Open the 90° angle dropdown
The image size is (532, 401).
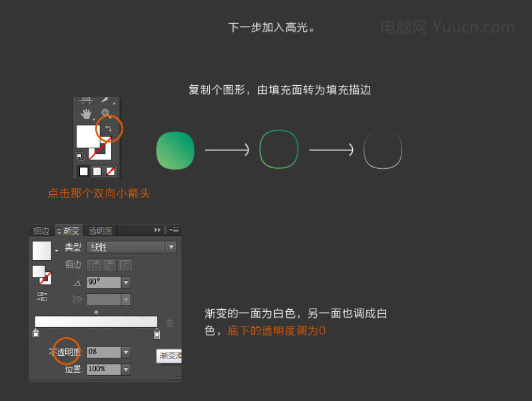[x=126, y=282]
